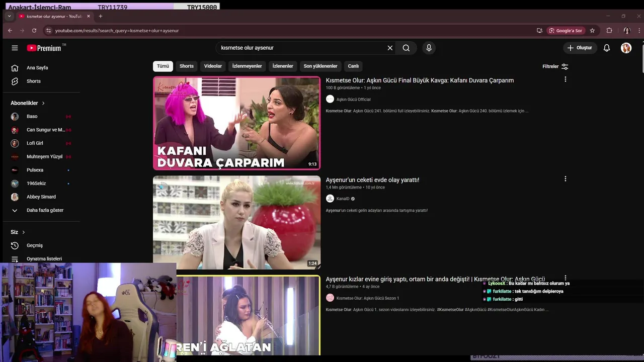
Task: Click the install/cast icon in address bar
Action: (x=539, y=31)
